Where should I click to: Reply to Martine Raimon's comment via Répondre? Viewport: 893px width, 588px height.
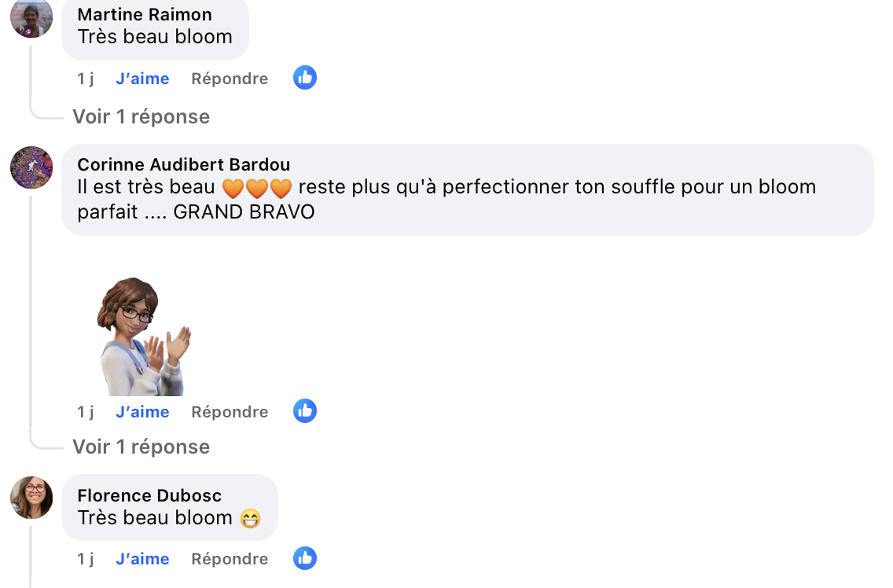230,79
